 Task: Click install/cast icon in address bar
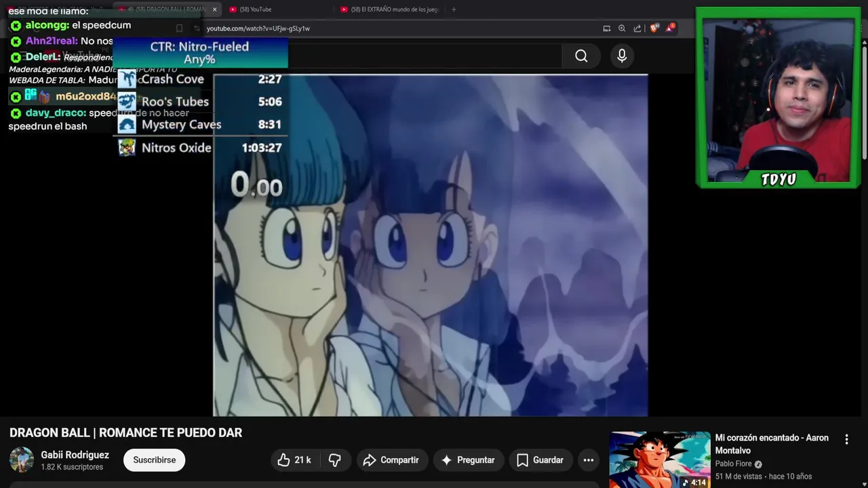607,28
